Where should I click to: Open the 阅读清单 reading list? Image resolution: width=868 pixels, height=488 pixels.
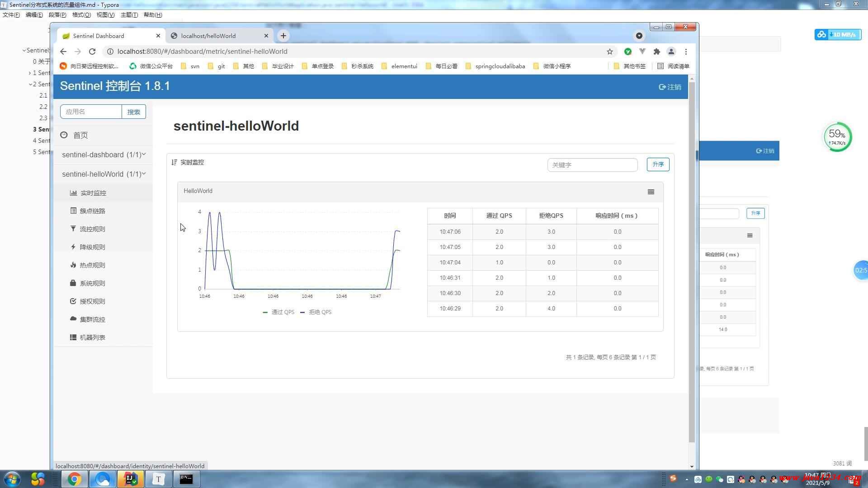(673, 66)
